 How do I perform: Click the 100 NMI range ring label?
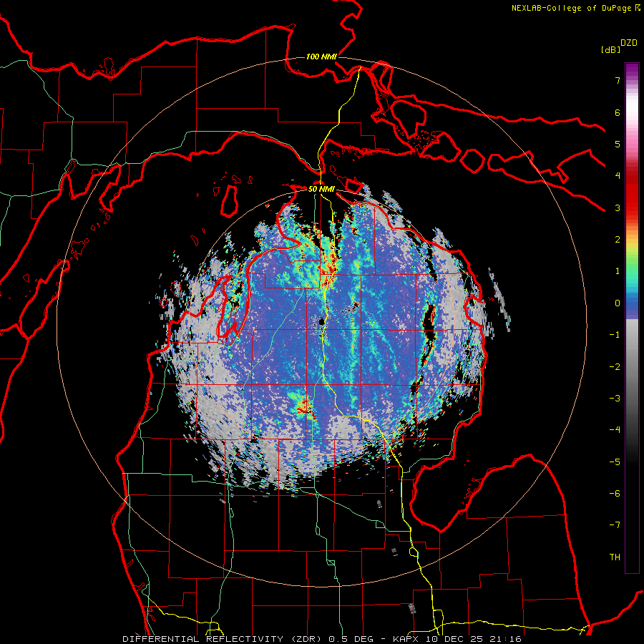[321, 57]
